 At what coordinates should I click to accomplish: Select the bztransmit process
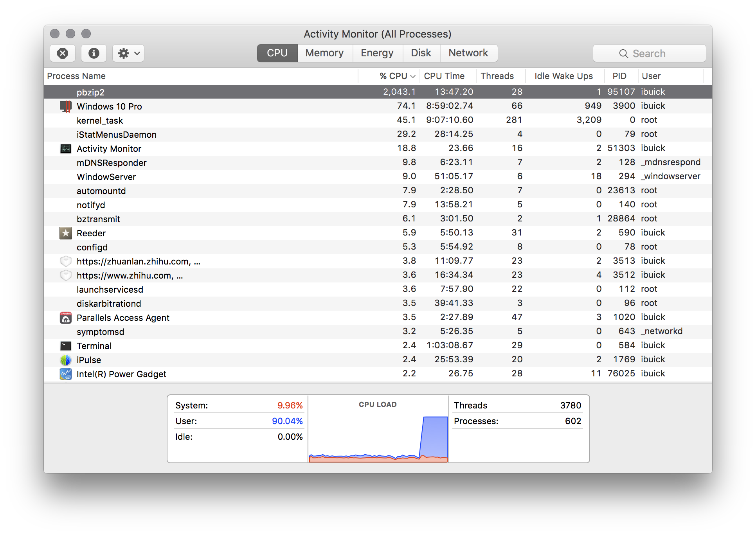coord(98,219)
